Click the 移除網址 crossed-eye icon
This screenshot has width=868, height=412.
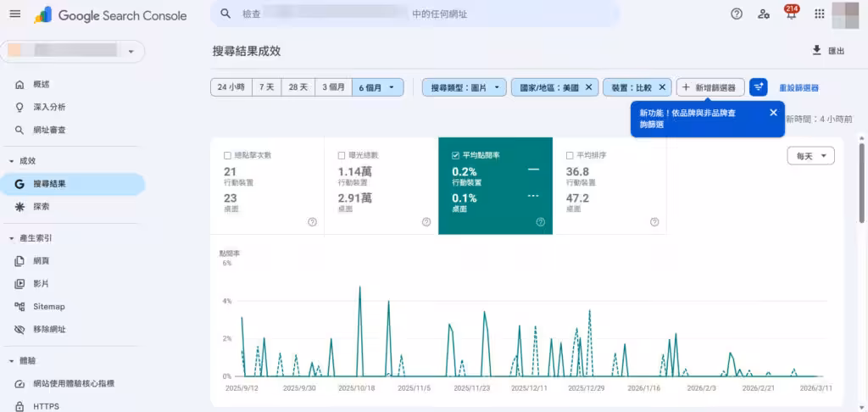click(19, 330)
